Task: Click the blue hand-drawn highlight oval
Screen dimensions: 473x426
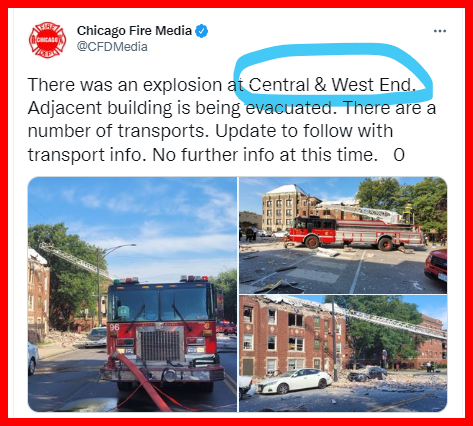Action: pos(333,74)
